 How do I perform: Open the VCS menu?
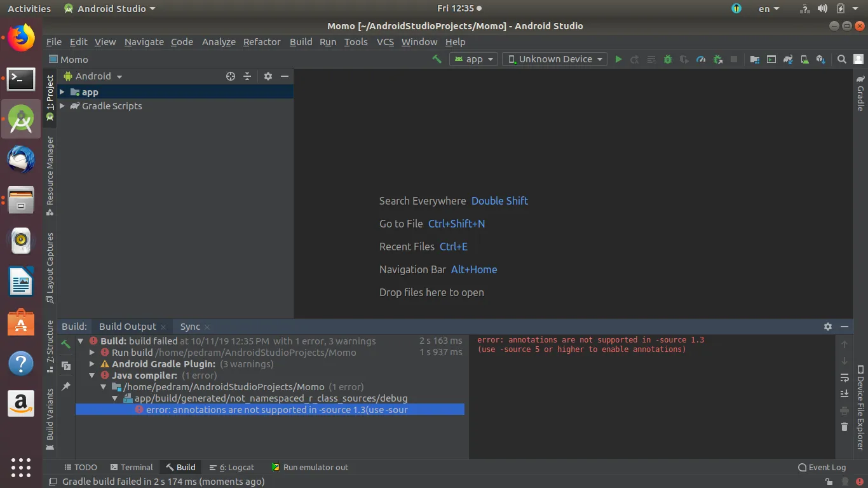pyautogui.click(x=385, y=42)
